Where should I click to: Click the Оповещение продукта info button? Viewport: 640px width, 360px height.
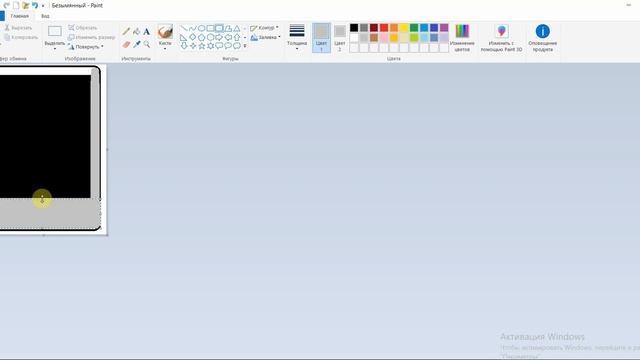542,38
